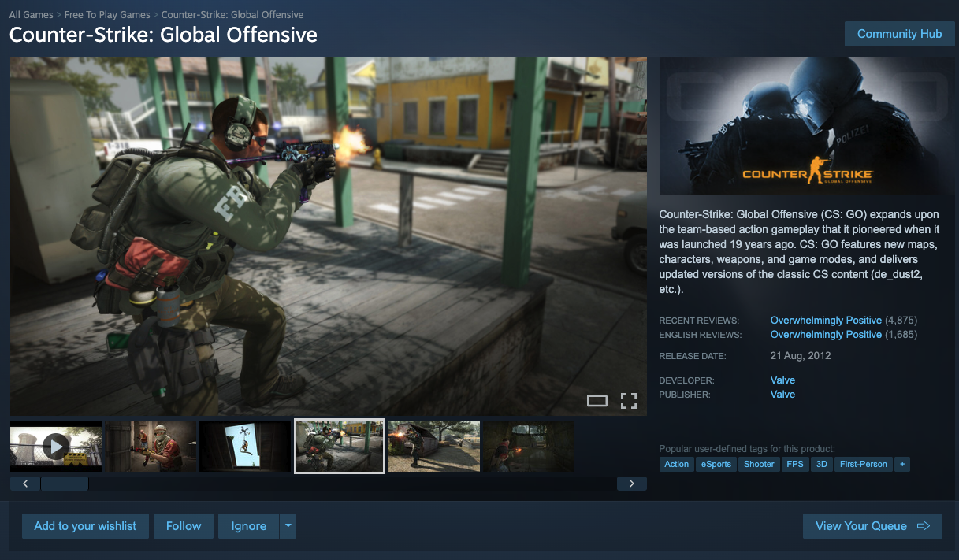Toggle theater mode rectangle icon
959x560 pixels.
(x=597, y=401)
